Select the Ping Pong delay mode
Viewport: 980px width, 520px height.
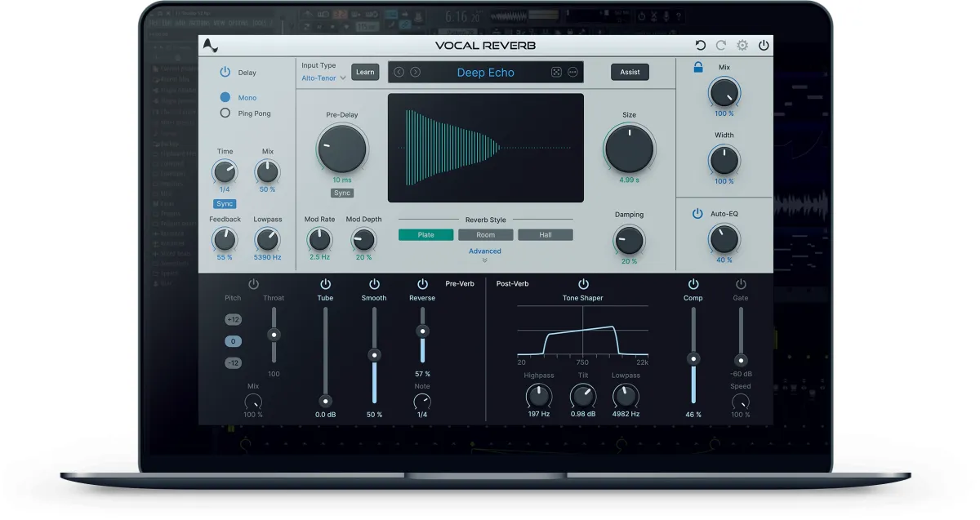click(225, 113)
